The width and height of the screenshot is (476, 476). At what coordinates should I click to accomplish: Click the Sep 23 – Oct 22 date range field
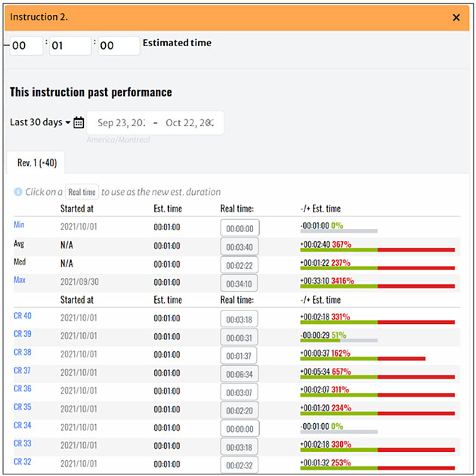[156, 122]
